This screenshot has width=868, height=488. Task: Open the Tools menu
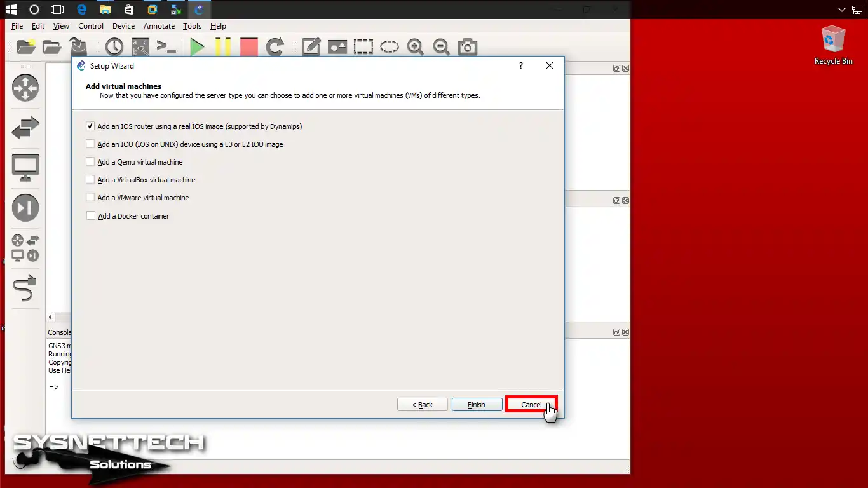[192, 26]
